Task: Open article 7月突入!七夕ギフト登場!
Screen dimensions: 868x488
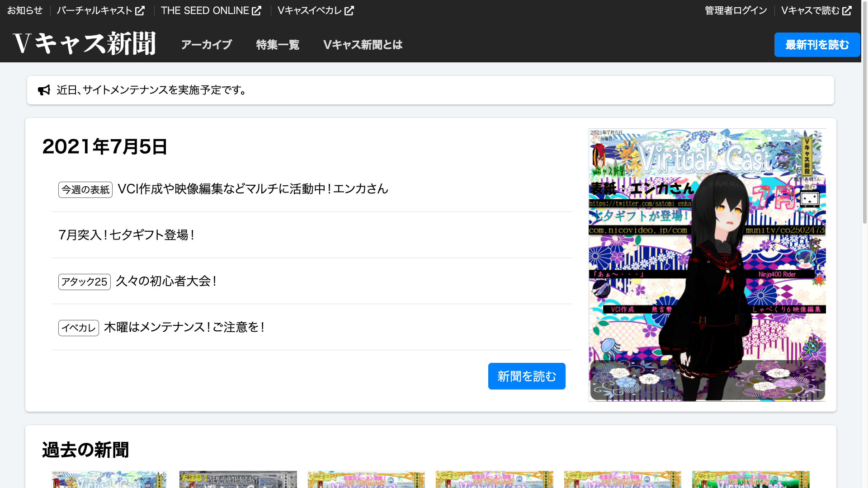Action: point(127,235)
